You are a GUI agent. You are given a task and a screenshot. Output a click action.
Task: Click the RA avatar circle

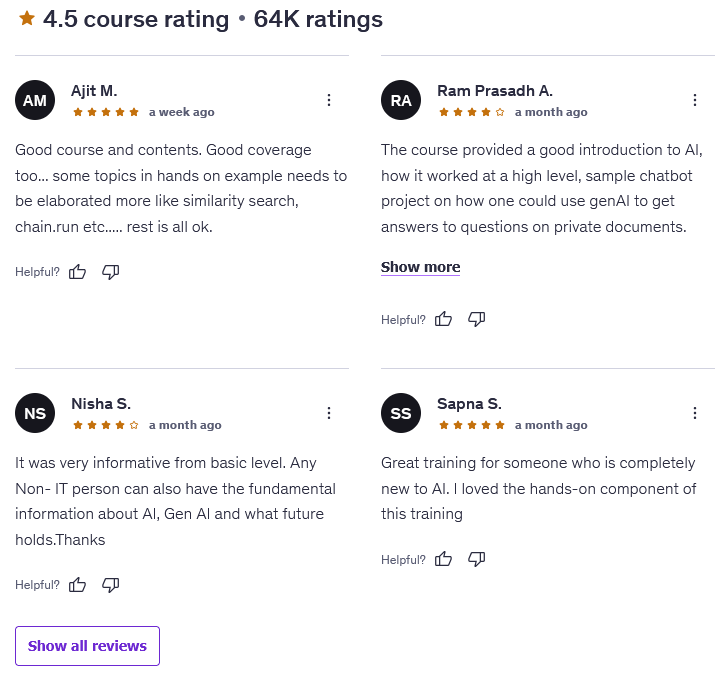[x=401, y=100]
